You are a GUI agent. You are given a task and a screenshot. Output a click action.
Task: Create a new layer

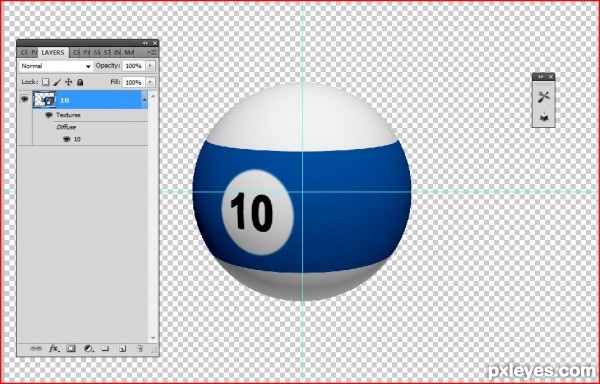[122, 348]
